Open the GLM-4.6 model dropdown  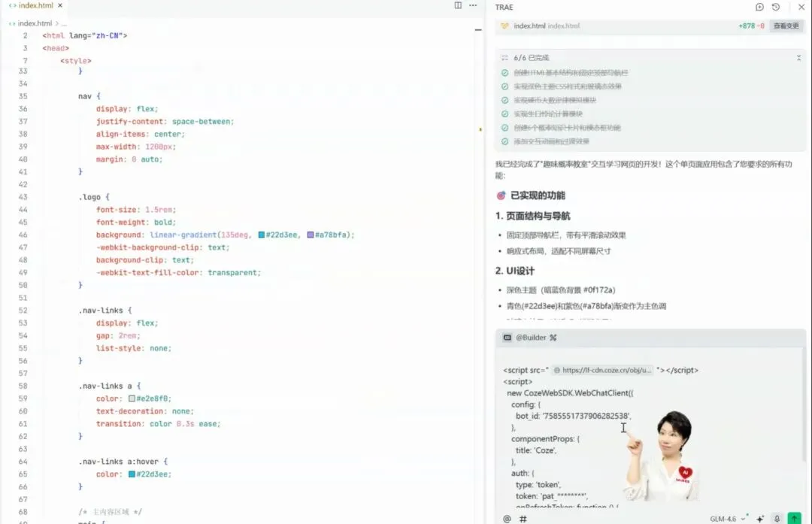coord(727,519)
